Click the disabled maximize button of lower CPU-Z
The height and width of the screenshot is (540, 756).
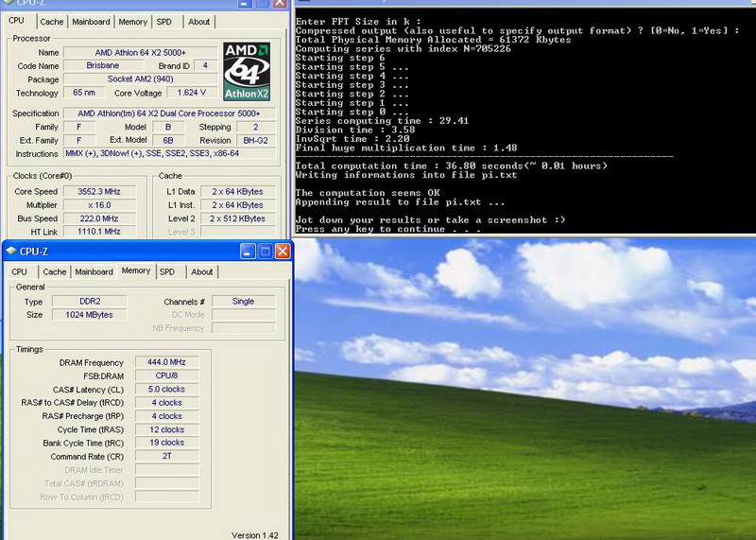266,251
